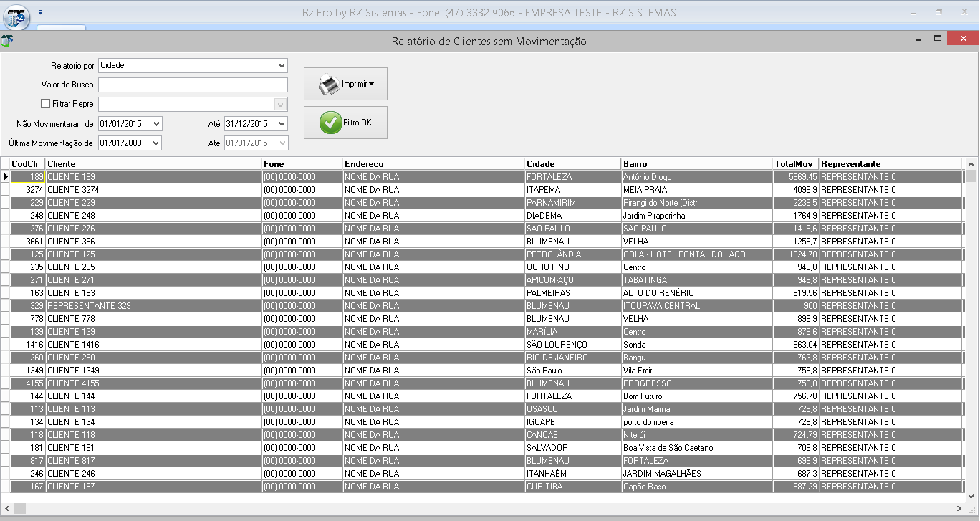
Task: Click ORLA - HOTEL PONTAL DO LAGO cell
Action: pyautogui.click(x=697, y=254)
